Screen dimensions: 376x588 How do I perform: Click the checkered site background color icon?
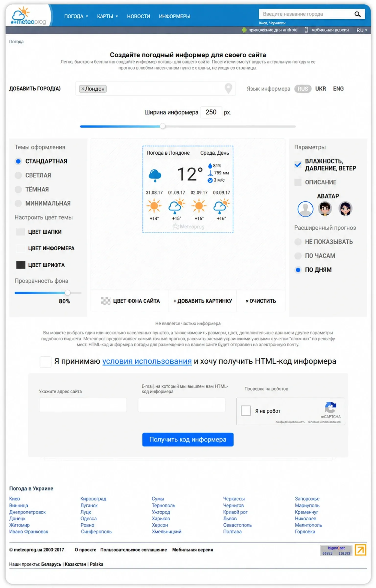(x=106, y=301)
